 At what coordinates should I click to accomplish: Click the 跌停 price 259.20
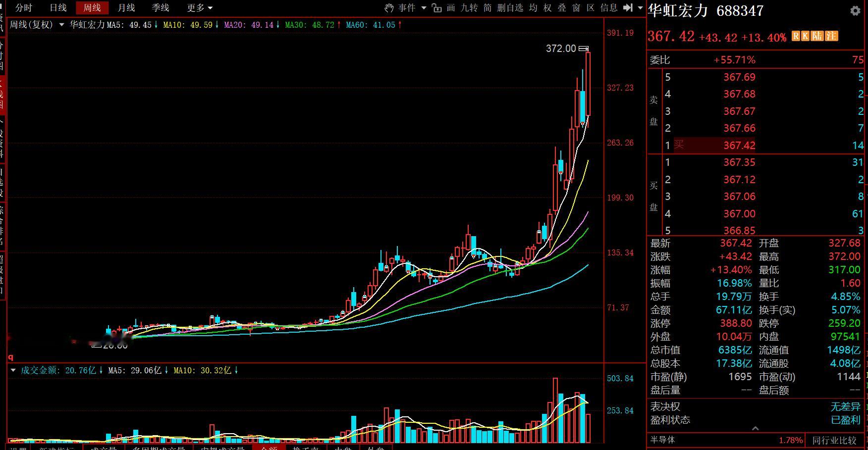click(844, 323)
